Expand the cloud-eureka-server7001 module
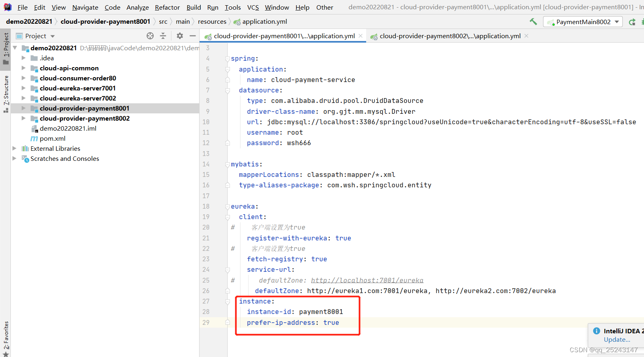This screenshot has height=357, width=644. [x=24, y=88]
